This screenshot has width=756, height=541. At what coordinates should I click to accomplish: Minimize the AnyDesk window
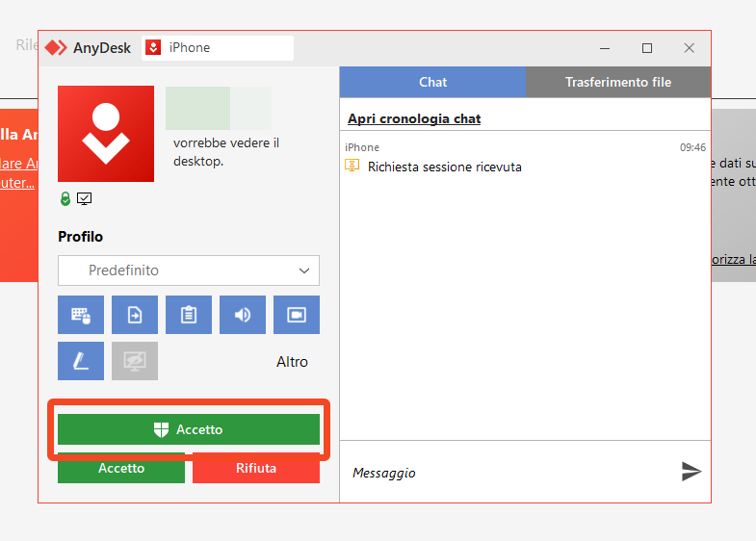point(605,48)
